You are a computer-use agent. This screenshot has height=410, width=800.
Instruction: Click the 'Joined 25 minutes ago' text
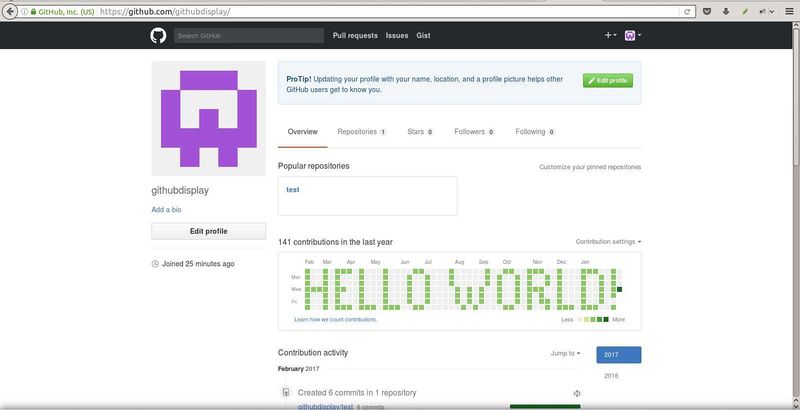click(x=198, y=264)
